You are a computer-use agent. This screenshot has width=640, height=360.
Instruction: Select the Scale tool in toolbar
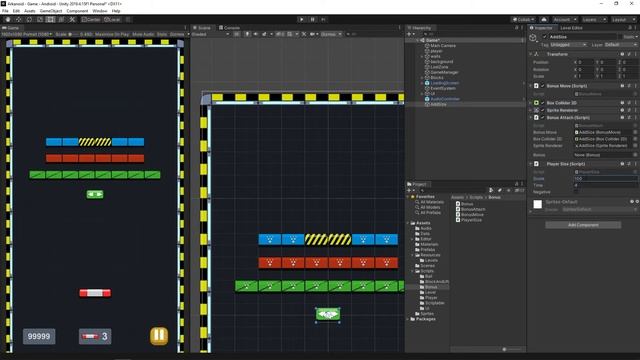[x=40, y=19]
